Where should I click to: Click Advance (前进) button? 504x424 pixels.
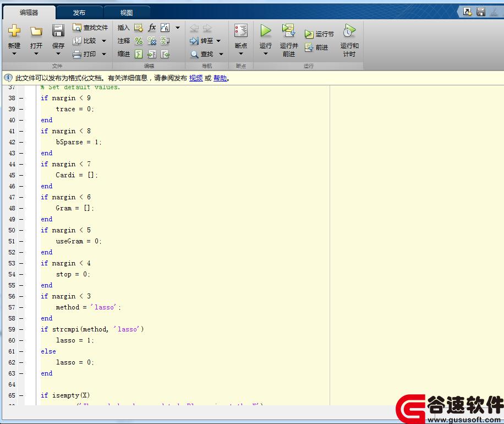316,47
